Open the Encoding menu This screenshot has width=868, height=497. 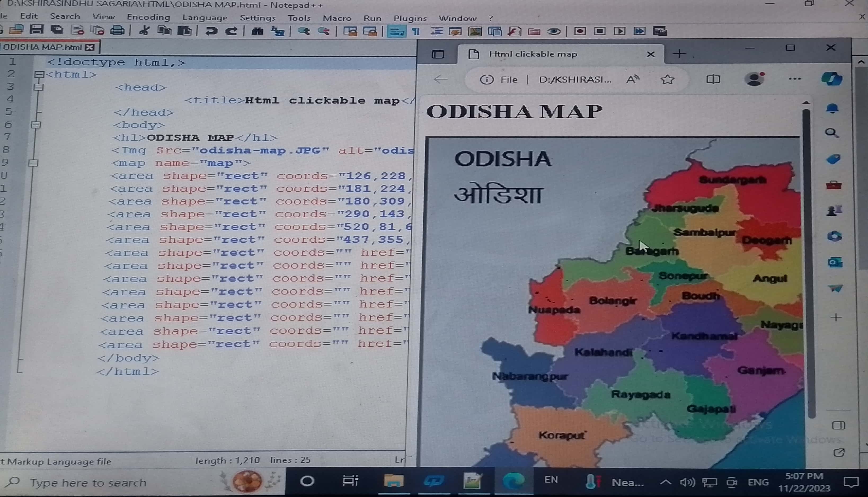148,17
